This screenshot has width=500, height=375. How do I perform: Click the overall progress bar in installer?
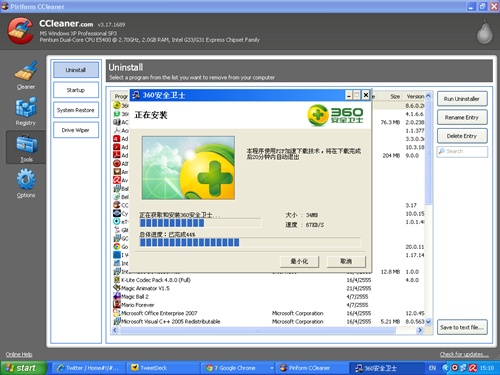click(250, 242)
